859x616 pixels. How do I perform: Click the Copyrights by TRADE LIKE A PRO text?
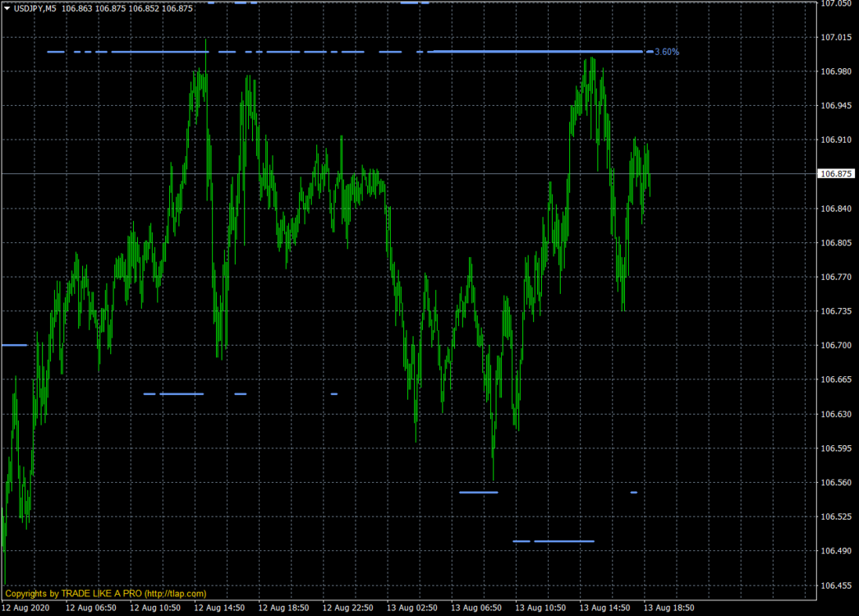[x=106, y=594]
